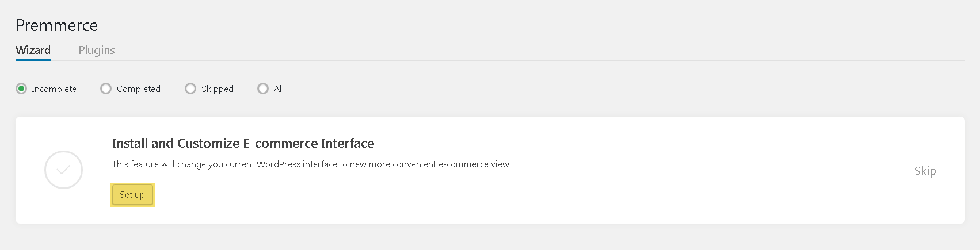Screen dimensions: 980x250
Task: Click the All filter label text
Action: coord(279,89)
